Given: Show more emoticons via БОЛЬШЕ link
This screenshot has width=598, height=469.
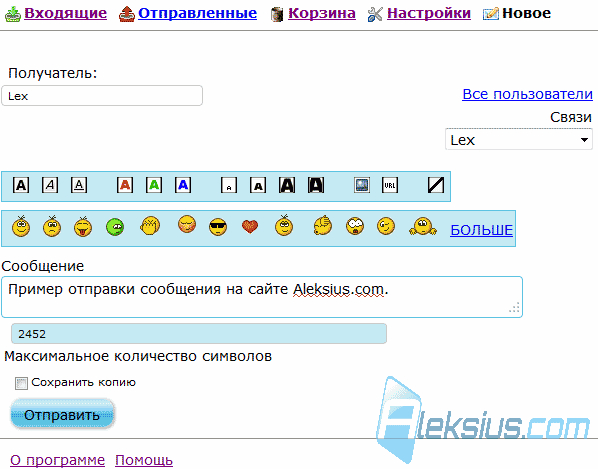Looking at the screenshot, I should click(482, 230).
